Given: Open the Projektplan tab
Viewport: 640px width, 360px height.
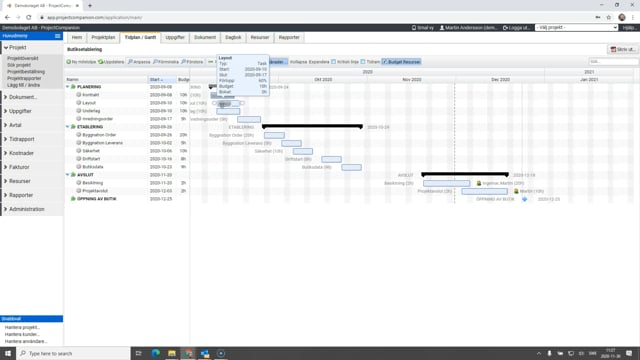Looking at the screenshot, I should pos(103,38).
